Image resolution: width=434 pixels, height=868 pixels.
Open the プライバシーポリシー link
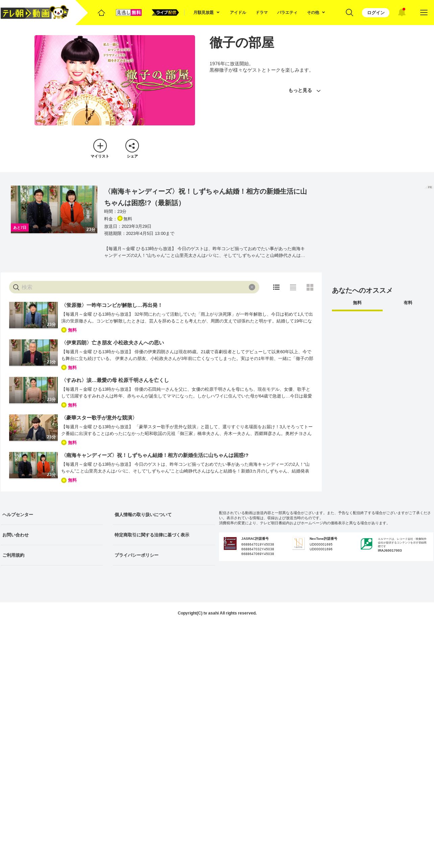(x=137, y=555)
